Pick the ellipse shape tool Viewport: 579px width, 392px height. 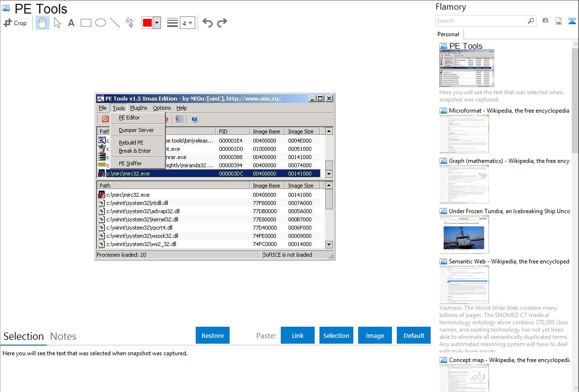coord(101,23)
